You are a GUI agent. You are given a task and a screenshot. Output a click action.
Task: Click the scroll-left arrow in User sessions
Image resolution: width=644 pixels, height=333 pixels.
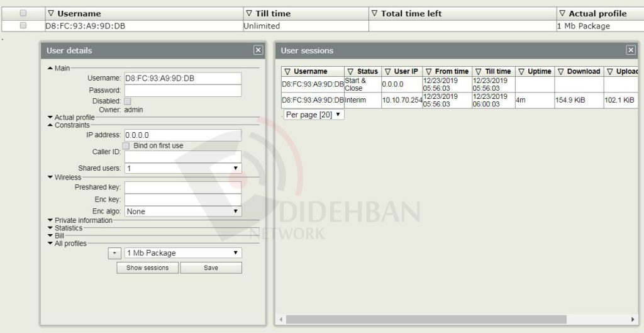(281, 319)
